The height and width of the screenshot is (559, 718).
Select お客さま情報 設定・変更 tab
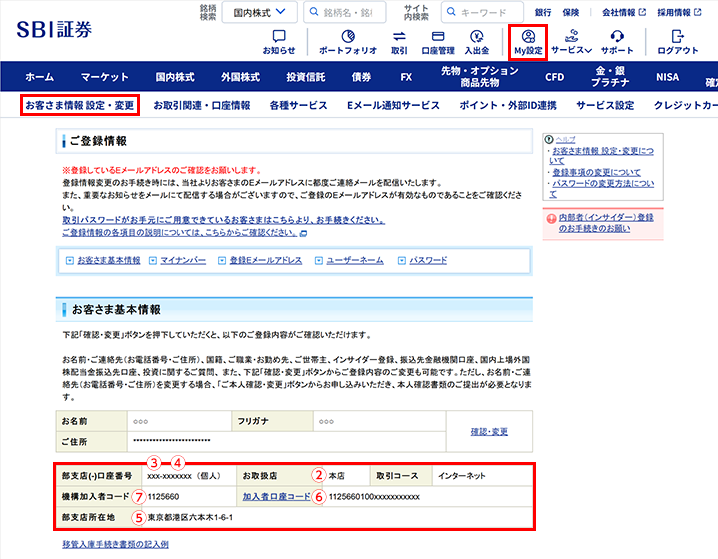coord(80,105)
